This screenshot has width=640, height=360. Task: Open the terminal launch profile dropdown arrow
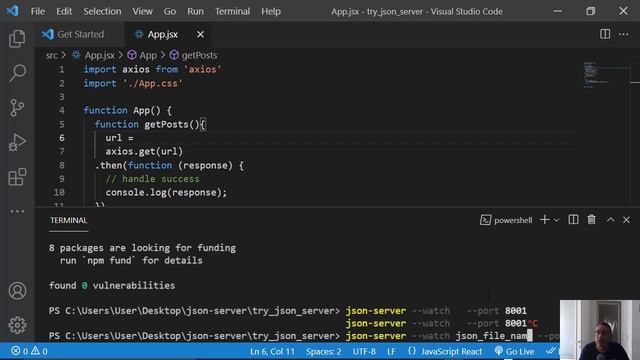[x=556, y=220]
